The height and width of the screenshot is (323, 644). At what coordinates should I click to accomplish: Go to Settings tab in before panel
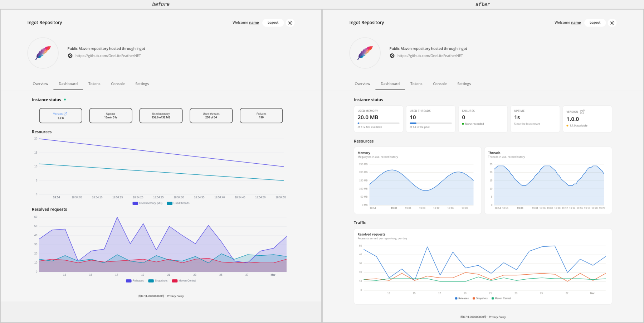click(x=142, y=84)
